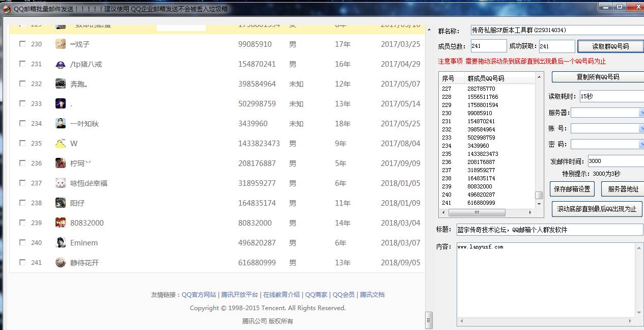Enable the checkbox for member 235
This screenshot has height=330, width=644.
(22, 144)
